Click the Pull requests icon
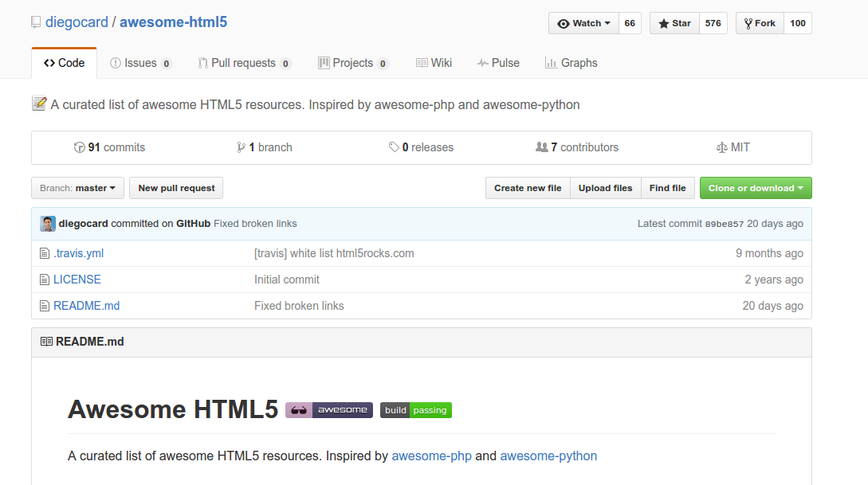This screenshot has width=868, height=485. pos(203,63)
